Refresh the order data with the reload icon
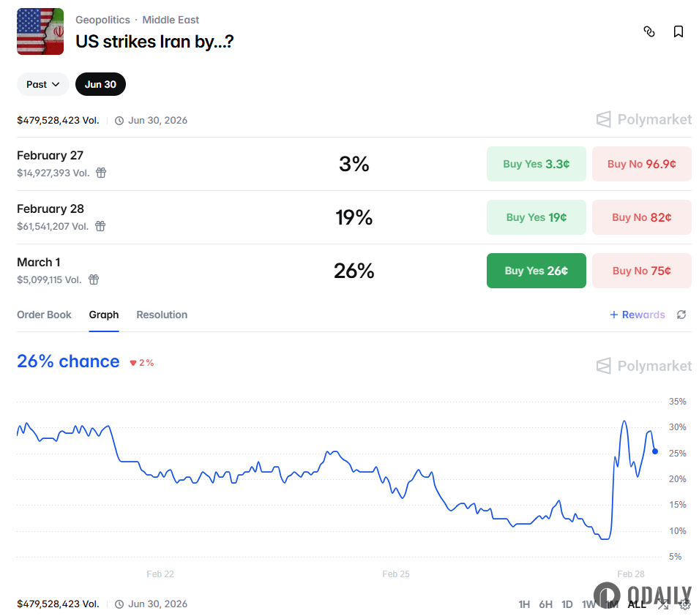Viewport: 699px width, 616px height. [x=681, y=315]
